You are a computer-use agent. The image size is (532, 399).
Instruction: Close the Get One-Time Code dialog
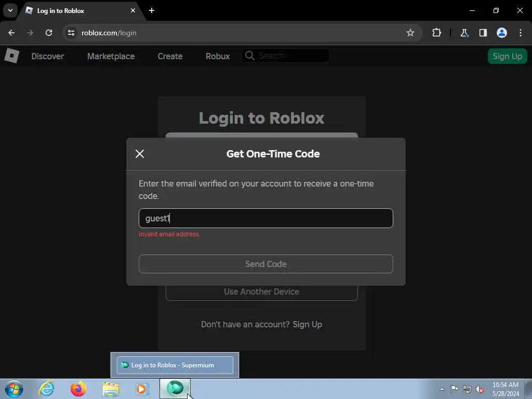(x=140, y=154)
